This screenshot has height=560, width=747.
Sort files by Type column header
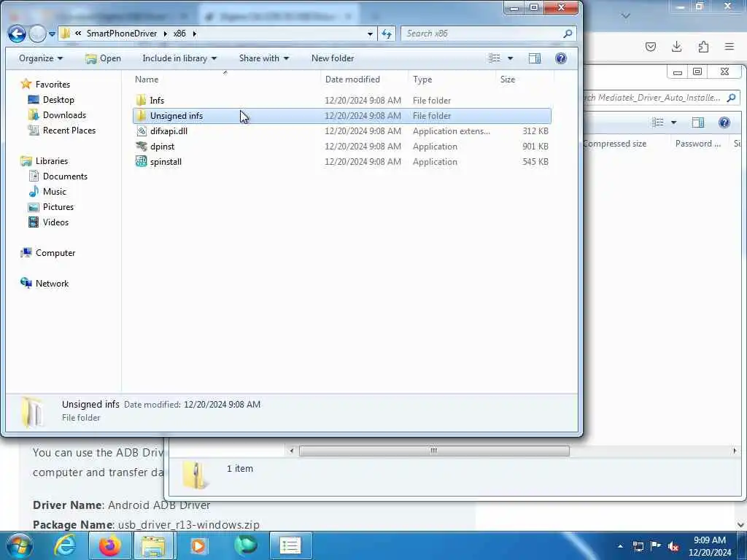[452, 79]
